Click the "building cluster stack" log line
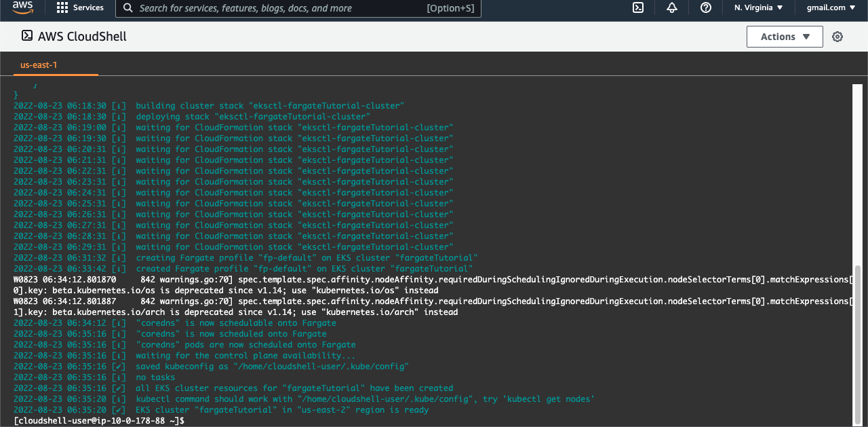Image resolution: width=868 pixels, height=427 pixels. (x=209, y=106)
